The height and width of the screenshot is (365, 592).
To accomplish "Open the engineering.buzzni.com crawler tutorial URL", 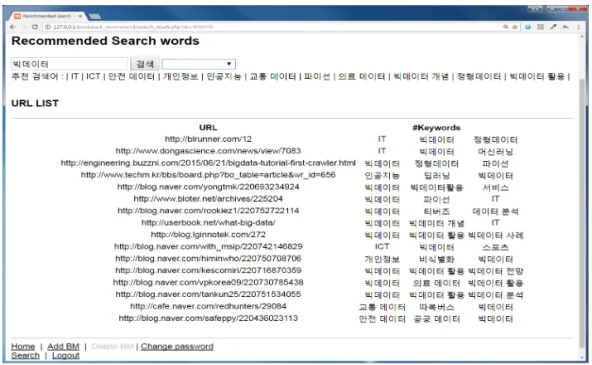I will point(208,163).
